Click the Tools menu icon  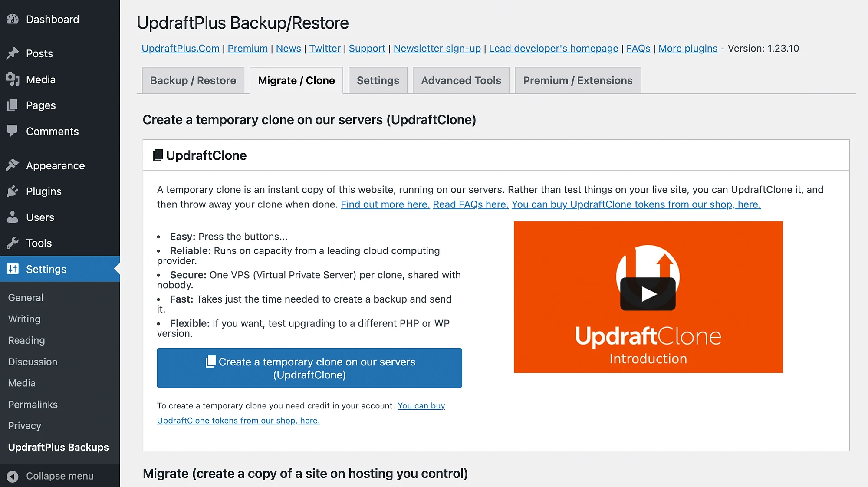pyautogui.click(x=13, y=243)
